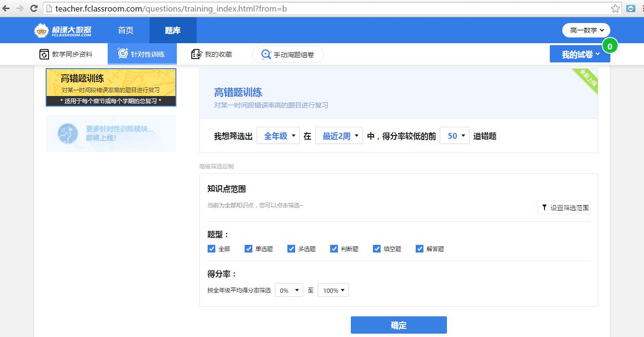Click the browser forward arrow
644x337 pixels.
click(20, 8)
